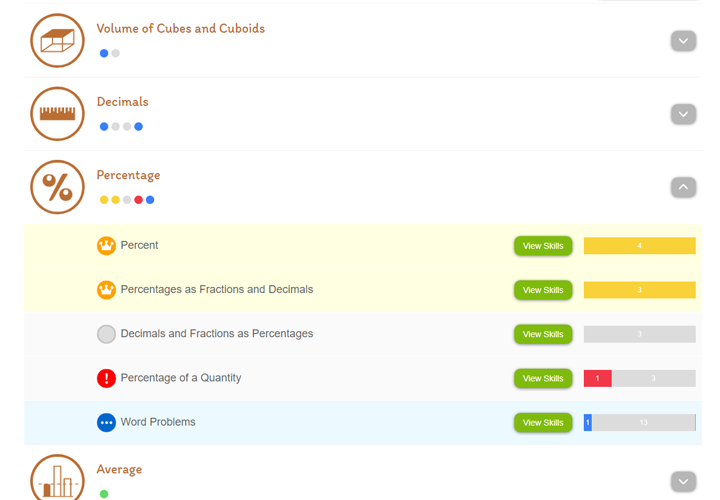Open the Word Problems lesson link

[158, 422]
